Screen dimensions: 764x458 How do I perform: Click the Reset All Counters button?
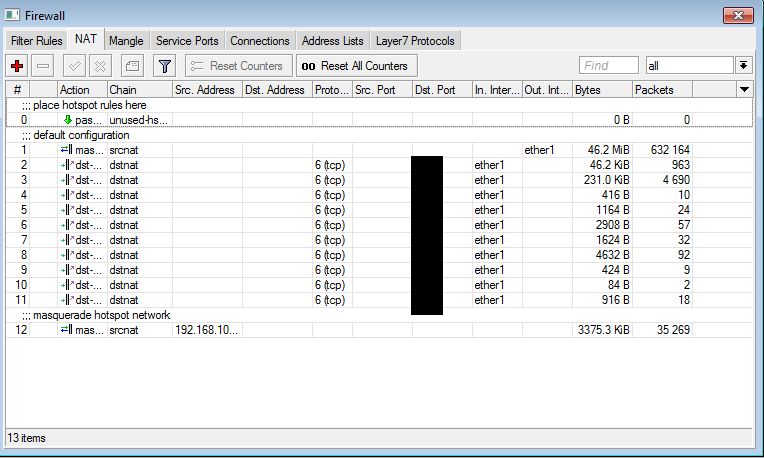(357, 66)
